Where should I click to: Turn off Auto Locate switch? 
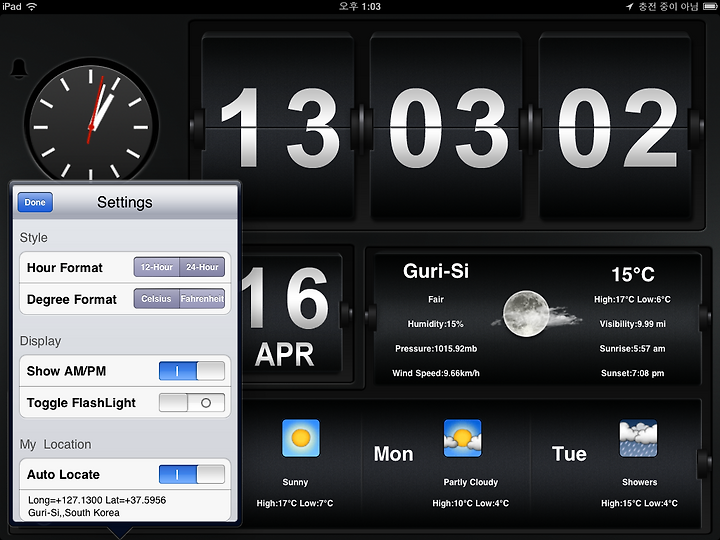click(x=191, y=474)
